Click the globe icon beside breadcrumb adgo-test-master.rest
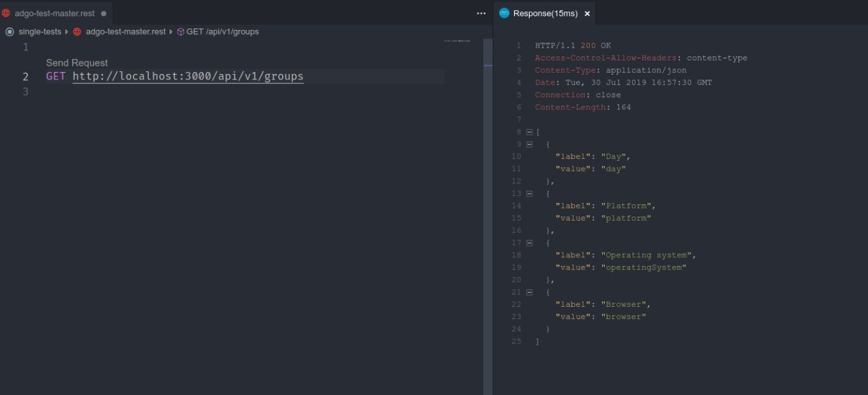The image size is (868, 395). pos(77,31)
